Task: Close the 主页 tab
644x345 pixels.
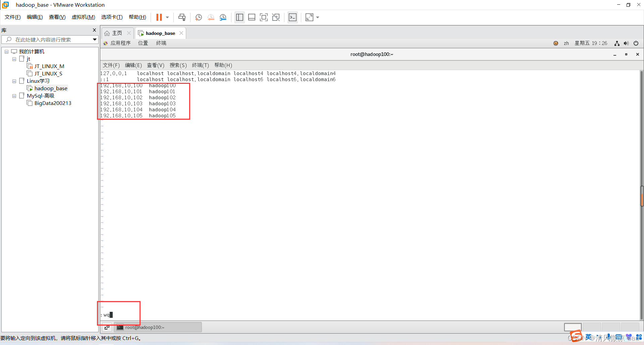Action: coord(129,33)
